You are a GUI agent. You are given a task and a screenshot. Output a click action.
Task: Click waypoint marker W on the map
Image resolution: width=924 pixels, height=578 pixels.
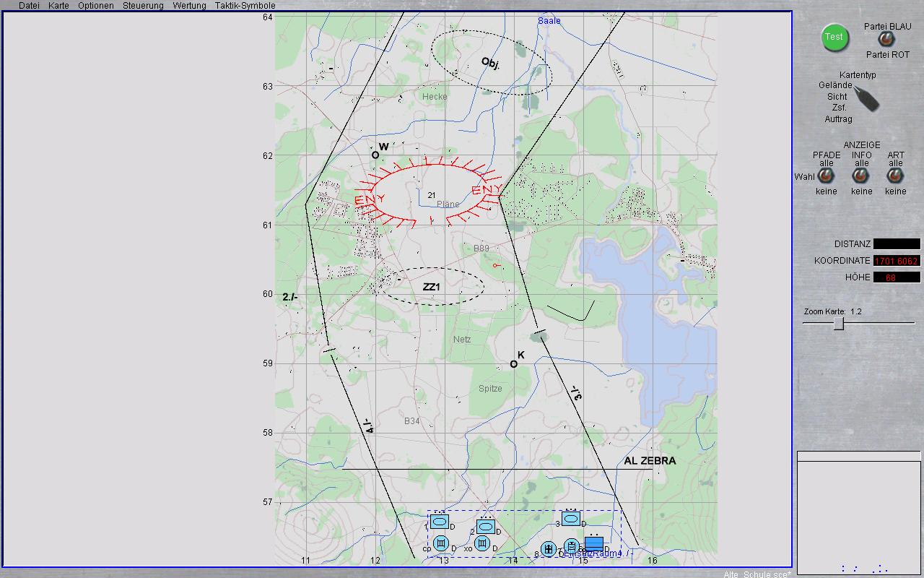375,155
